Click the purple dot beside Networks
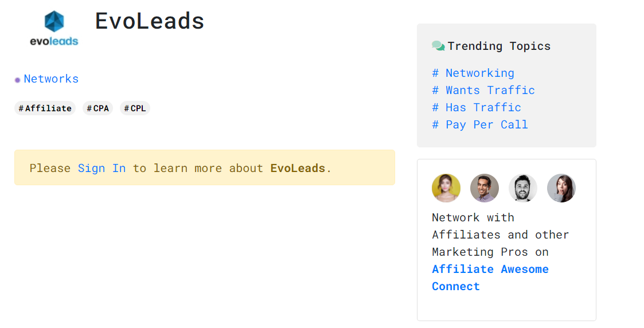The image size is (644, 328). tap(18, 80)
